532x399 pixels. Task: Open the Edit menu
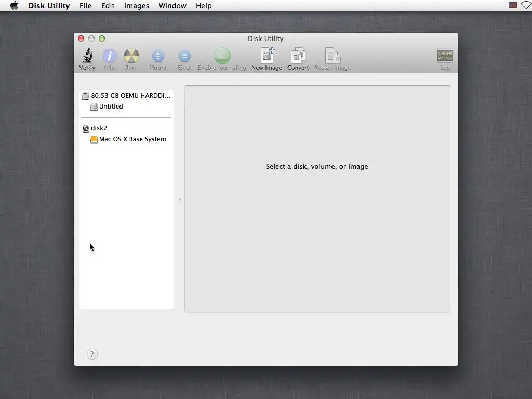tap(108, 5)
